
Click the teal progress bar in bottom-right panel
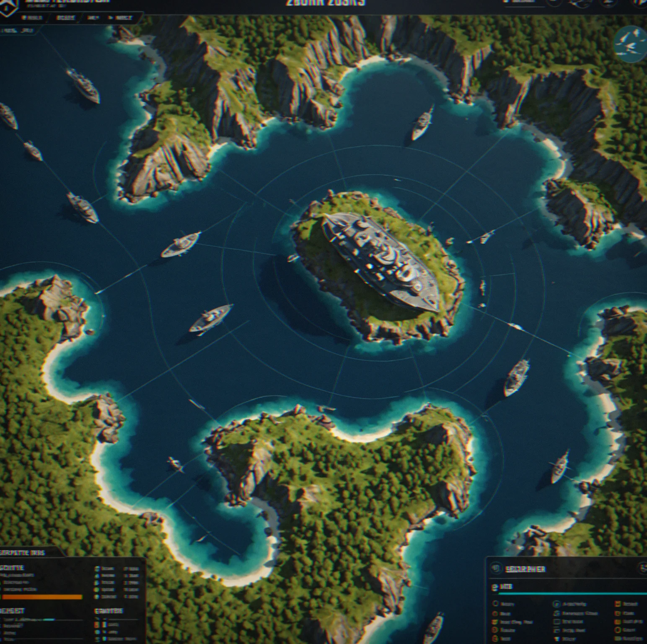(572, 593)
